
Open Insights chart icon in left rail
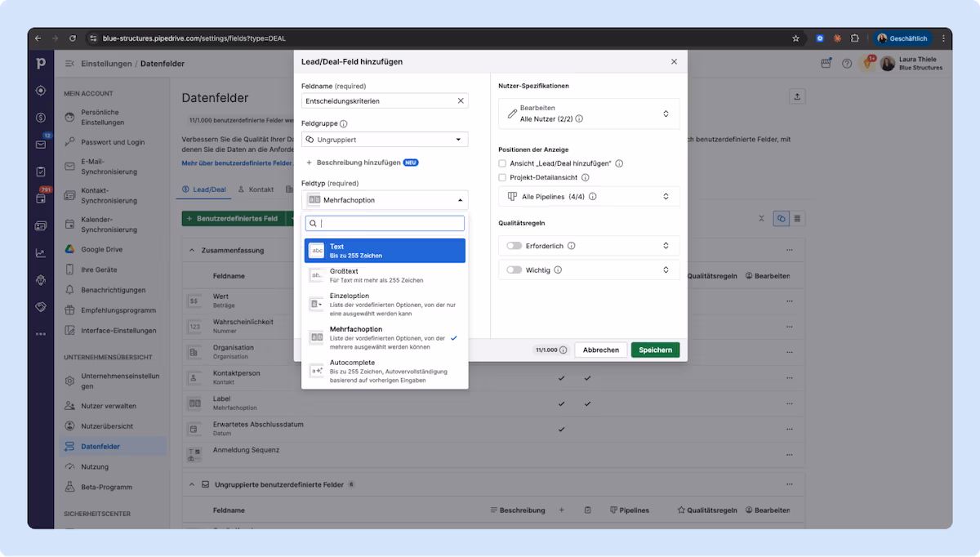pos(41,252)
